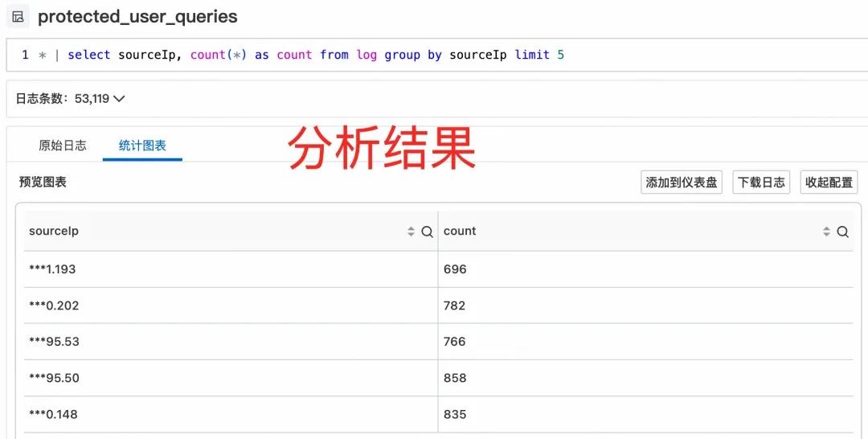Screen dimensions: 868x439
Task: Click the sort icon in sourceIp column
Action: tap(411, 232)
